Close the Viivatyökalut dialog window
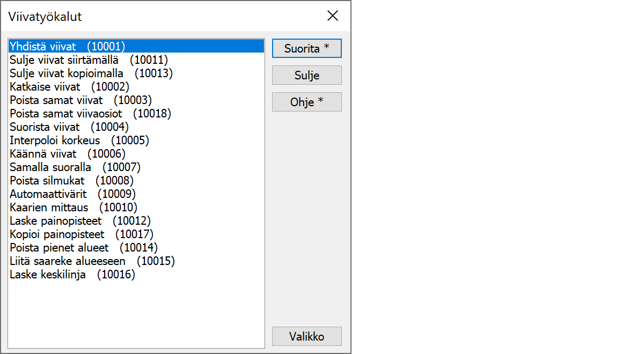This screenshot has height=354, width=644. tap(333, 16)
